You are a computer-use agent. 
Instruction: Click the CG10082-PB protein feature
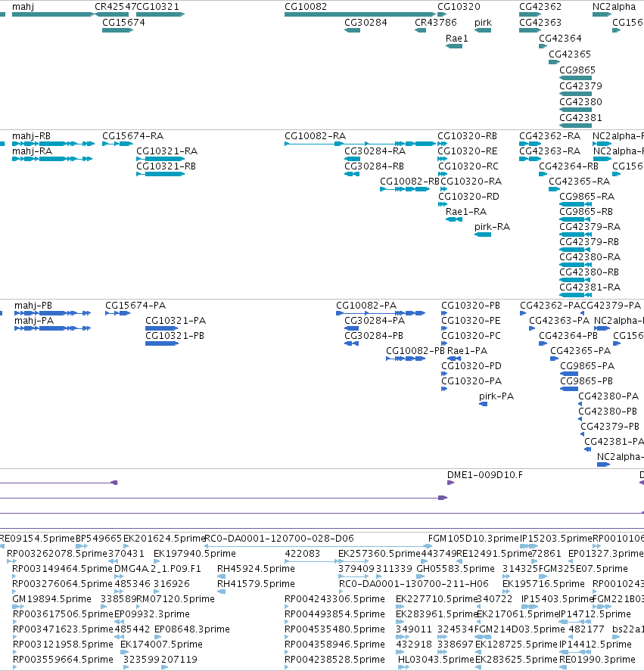pyautogui.click(x=406, y=359)
